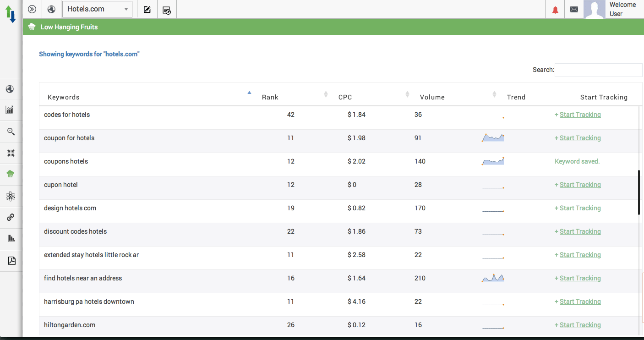Click the user avatar picture
The image size is (644, 340).
coord(594,10)
